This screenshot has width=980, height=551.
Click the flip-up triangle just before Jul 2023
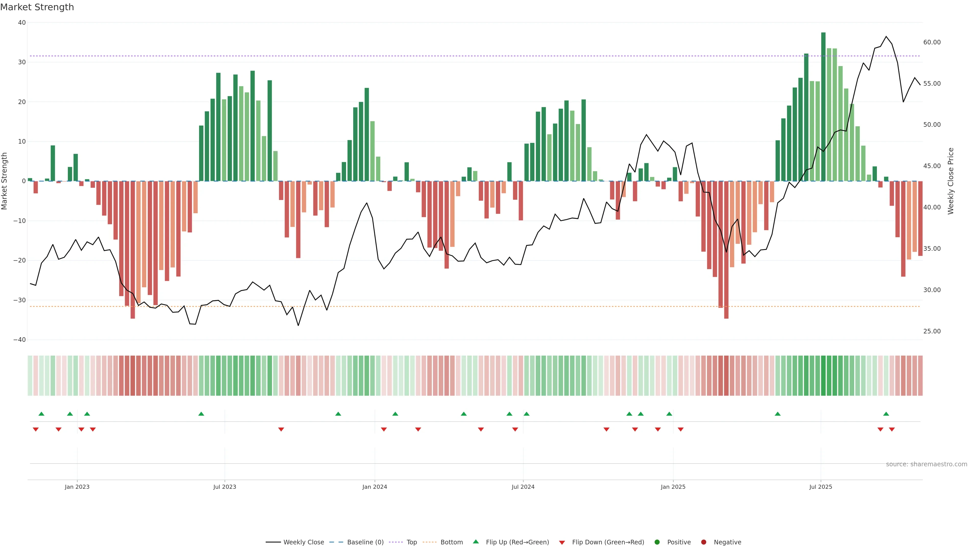(x=201, y=414)
